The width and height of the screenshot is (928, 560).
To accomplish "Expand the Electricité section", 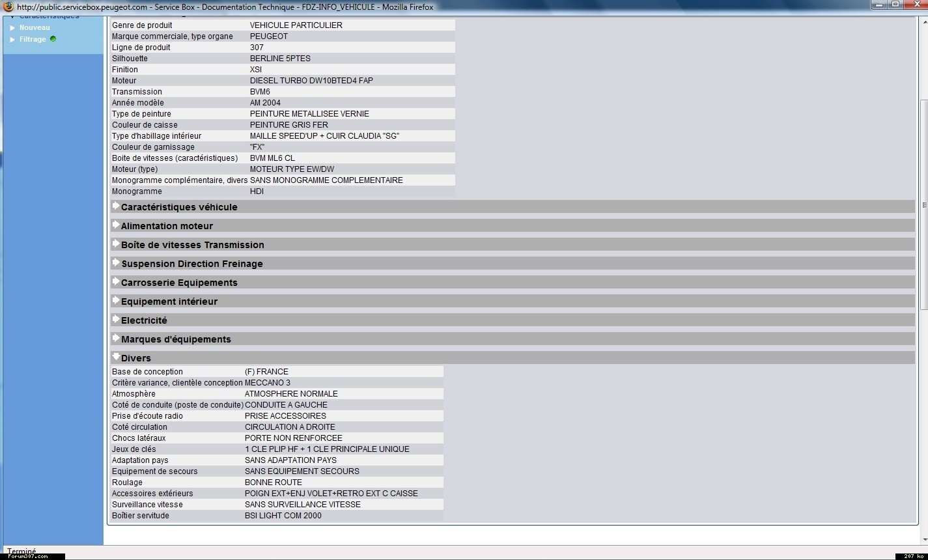I will (513, 320).
